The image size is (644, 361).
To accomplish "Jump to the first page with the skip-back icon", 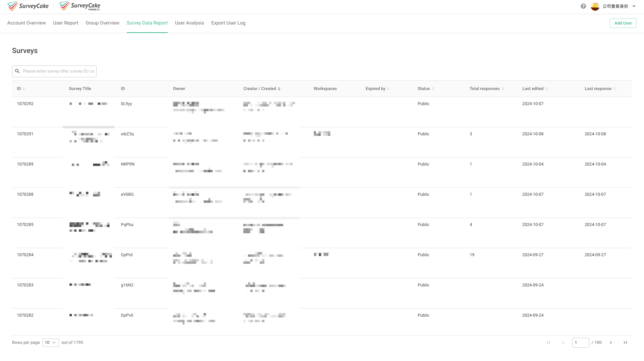I will click(x=549, y=343).
